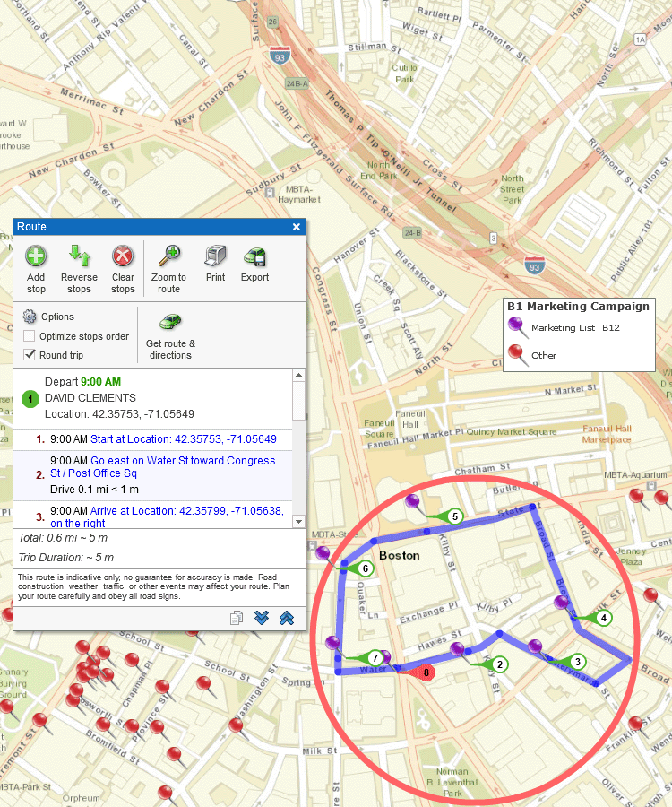
Task: Copy directions using the documents icon
Action: pos(237,617)
